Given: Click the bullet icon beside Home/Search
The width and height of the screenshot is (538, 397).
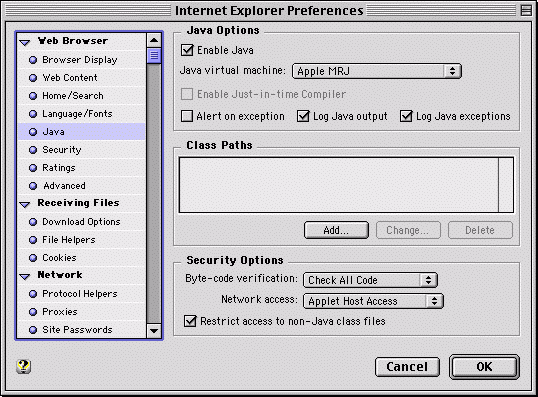Looking at the screenshot, I should pos(33,96).
